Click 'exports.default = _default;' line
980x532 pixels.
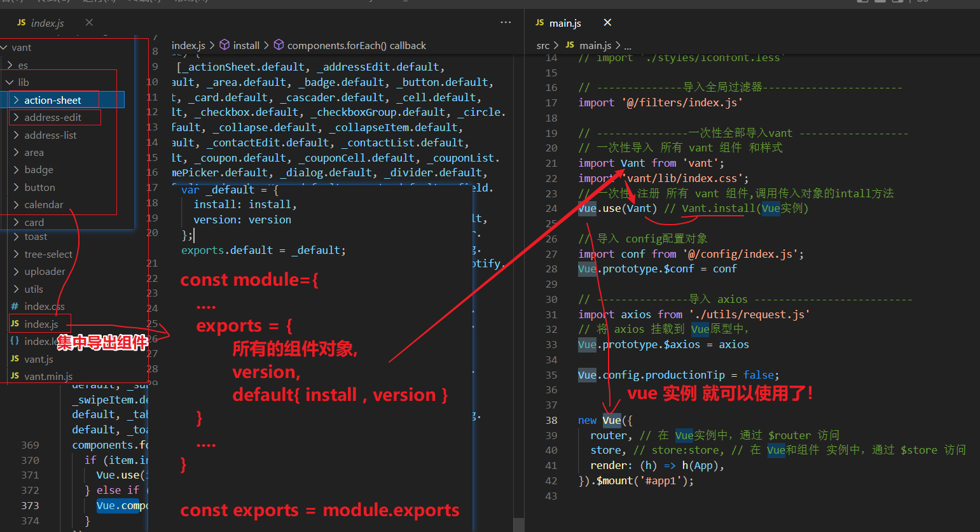[263, 250]
